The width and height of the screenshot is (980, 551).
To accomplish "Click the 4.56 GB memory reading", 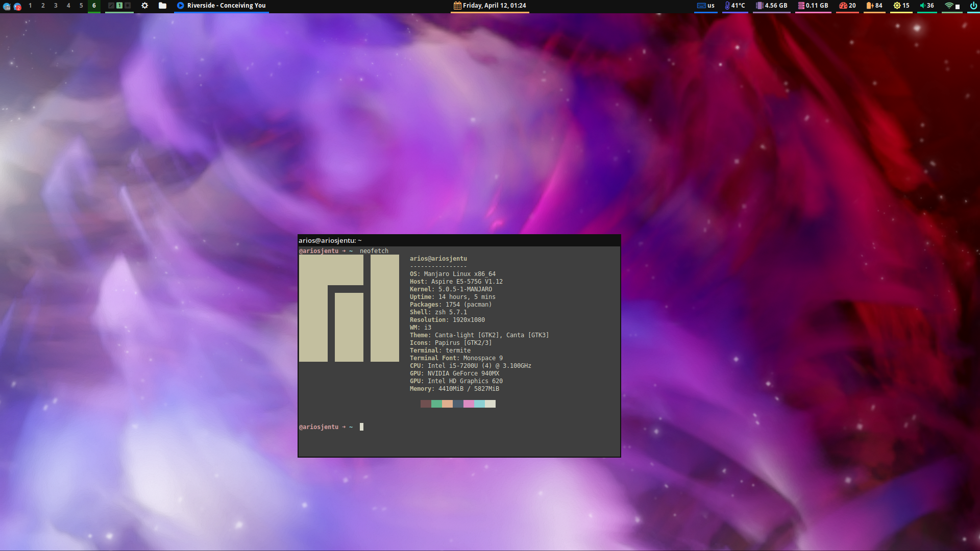I will click(776, 6).
